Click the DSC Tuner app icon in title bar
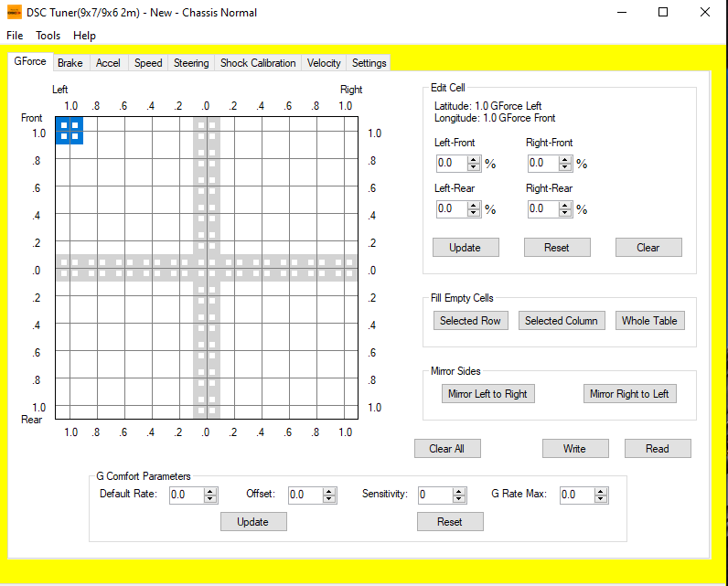This screenshot has width=728, height=586. (x=14, y=13)
